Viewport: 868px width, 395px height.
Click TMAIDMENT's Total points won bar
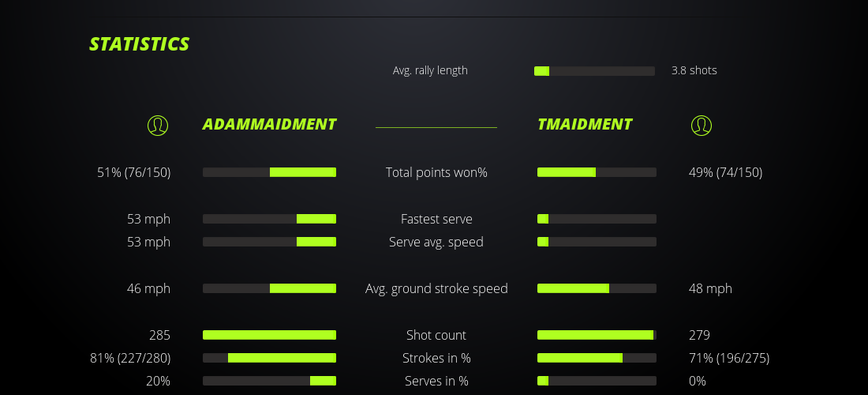tap(597, 172)
